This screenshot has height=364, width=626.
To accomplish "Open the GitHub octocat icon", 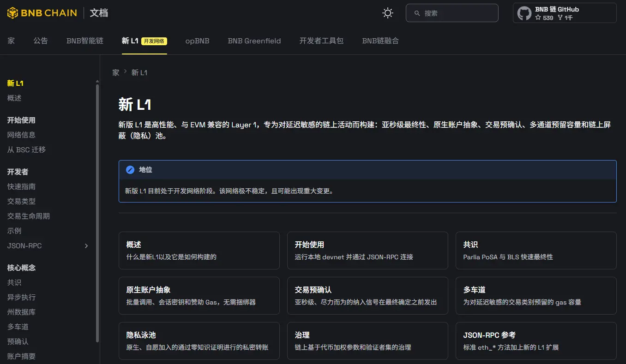I will tap(524, 13).
